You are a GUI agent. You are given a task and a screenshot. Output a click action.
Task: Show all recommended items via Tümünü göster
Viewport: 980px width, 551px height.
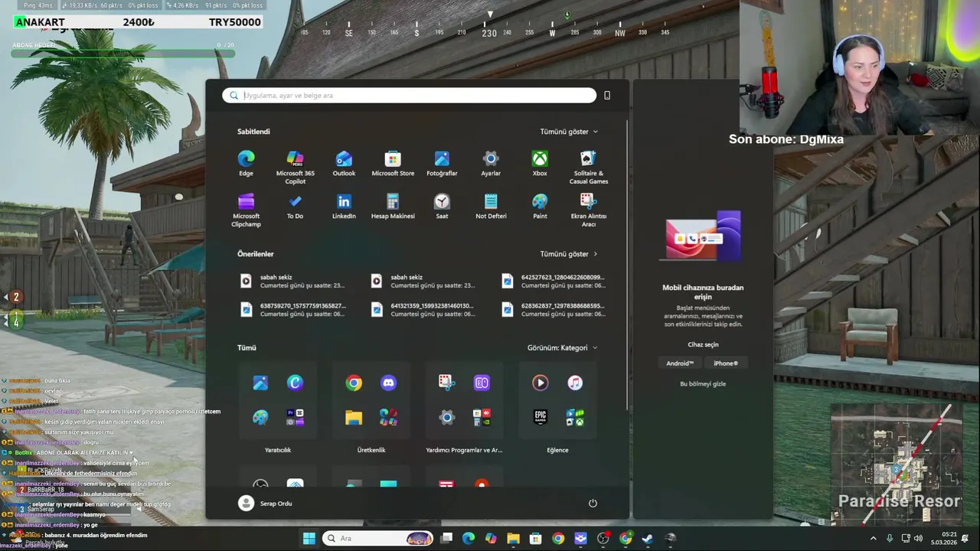[569, 254]
